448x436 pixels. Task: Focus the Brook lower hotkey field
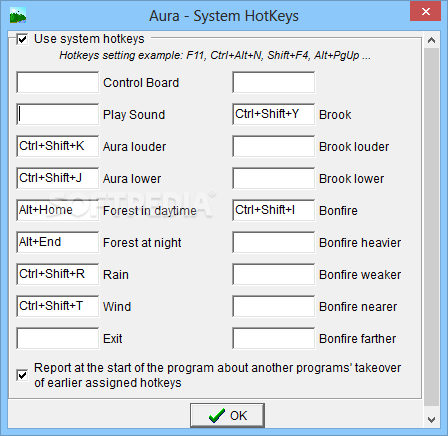(x=274, y=178)
